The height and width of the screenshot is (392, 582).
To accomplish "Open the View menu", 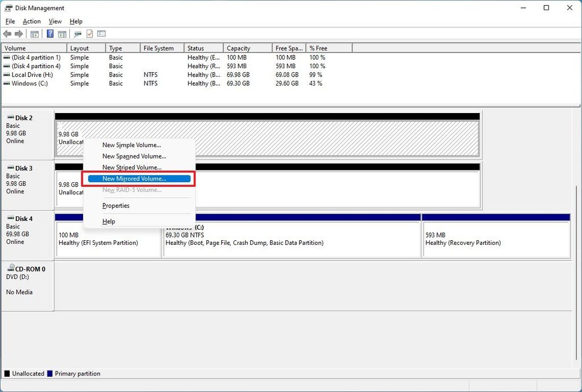I will 55,21.
